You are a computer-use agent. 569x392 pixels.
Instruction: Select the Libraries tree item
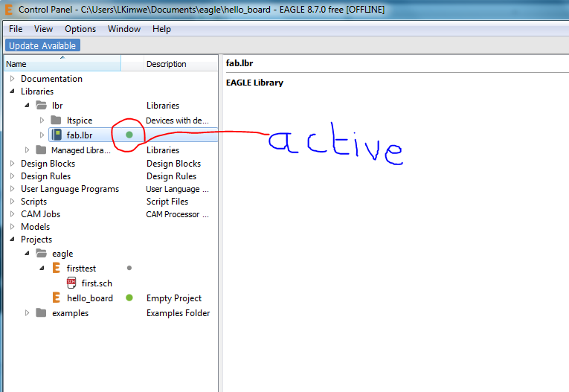(x=37, y=91)
